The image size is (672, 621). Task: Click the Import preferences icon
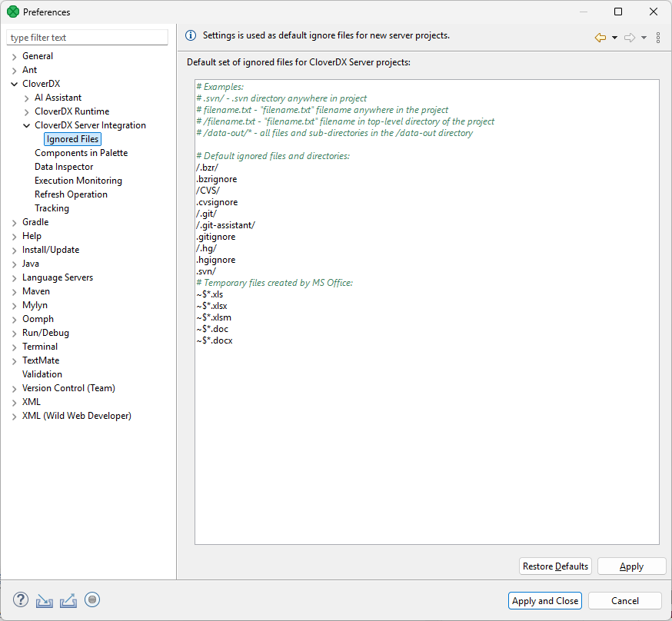45,600
